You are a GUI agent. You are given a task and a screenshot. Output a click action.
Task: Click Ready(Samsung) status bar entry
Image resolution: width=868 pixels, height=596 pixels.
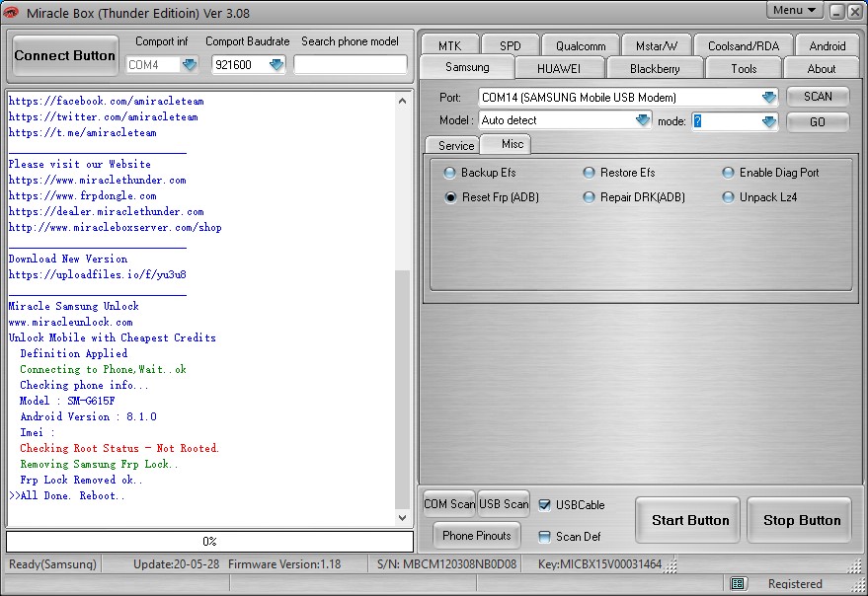52,564
